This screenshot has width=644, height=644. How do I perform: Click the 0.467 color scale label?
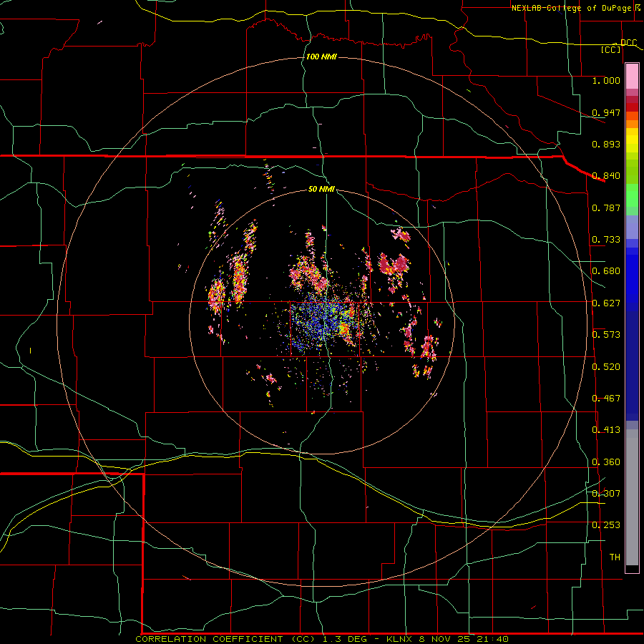pyautogui.click(x=606, y=399)
